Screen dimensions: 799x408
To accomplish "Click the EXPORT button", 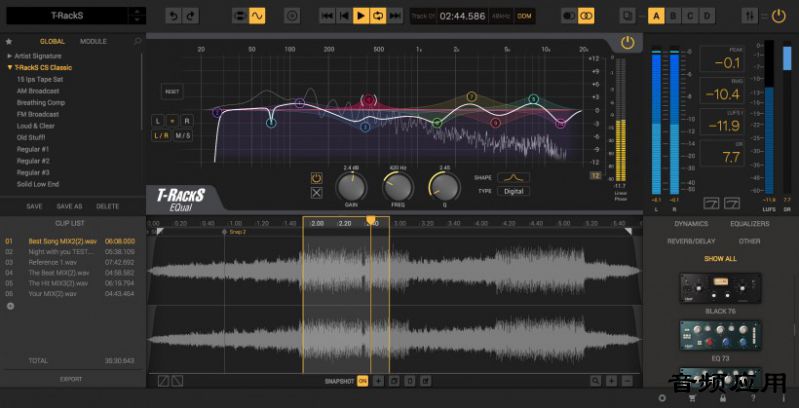I will (x=71, y=379).
